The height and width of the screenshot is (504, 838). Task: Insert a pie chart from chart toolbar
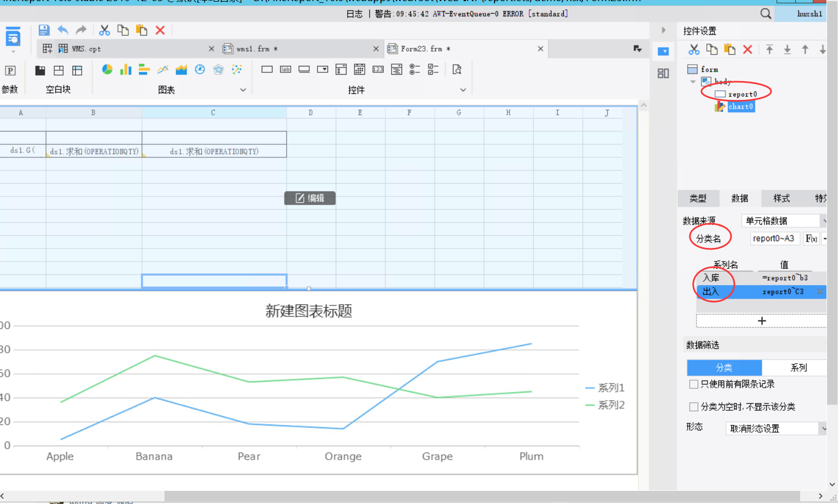[107, 69]
